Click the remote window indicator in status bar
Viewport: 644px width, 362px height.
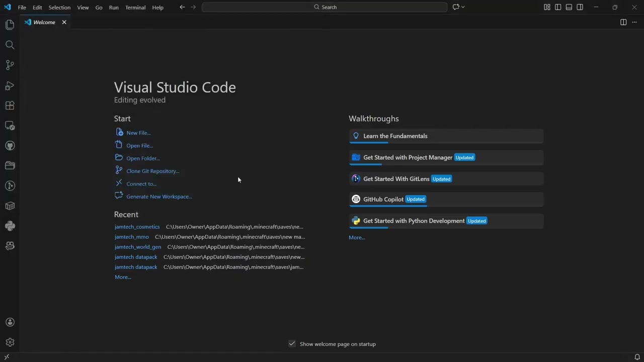tap(7, 357)
